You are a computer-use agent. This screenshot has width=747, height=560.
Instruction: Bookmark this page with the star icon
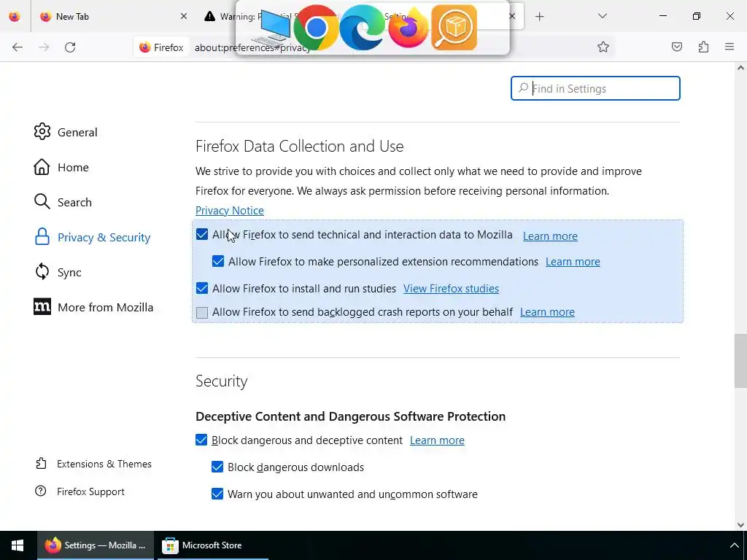(603, 47)
